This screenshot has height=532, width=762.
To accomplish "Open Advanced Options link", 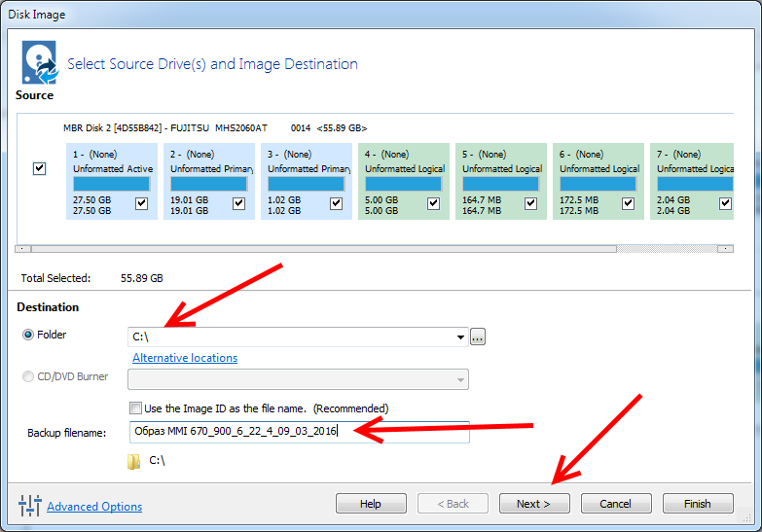I will pyautogui.click(x=94, y=507).
